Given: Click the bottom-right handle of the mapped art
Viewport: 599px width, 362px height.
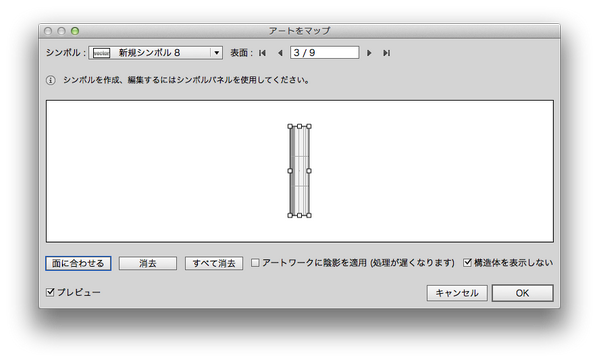Looking at the screenshot, I should pos(309,215).
